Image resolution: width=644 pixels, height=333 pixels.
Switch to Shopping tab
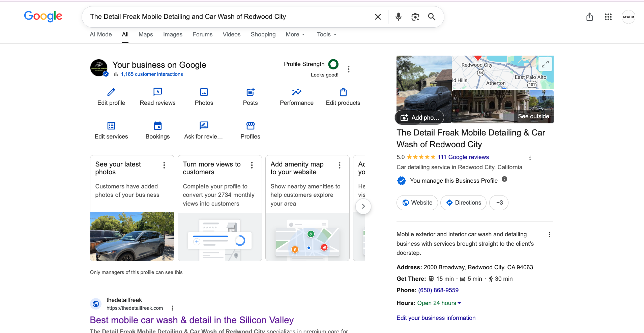(263, 34)
